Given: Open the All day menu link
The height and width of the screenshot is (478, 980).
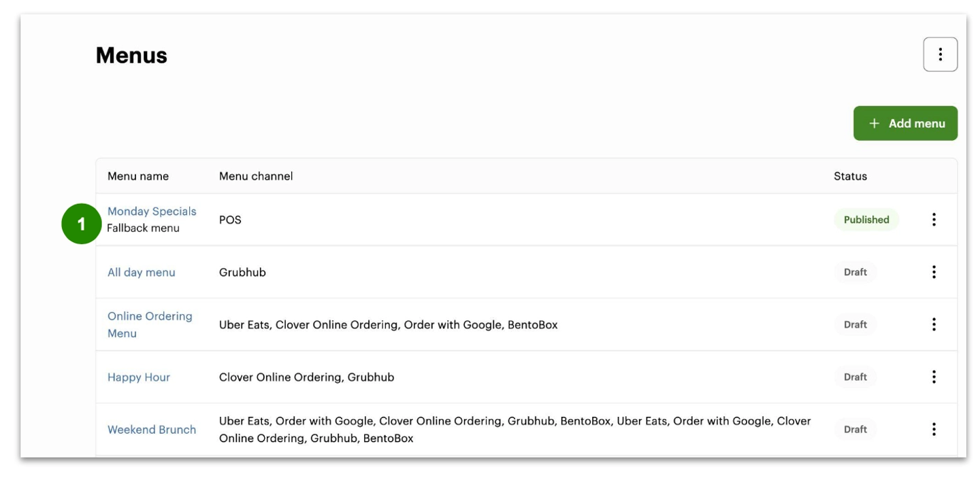Looking at the screenshot, I should click(142, 272).
